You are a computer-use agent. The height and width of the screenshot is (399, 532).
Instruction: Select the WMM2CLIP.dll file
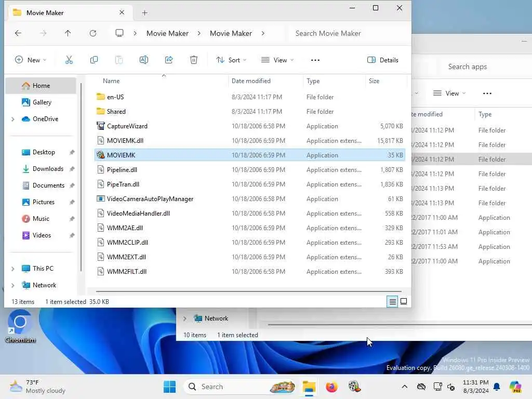pos(250,243)
